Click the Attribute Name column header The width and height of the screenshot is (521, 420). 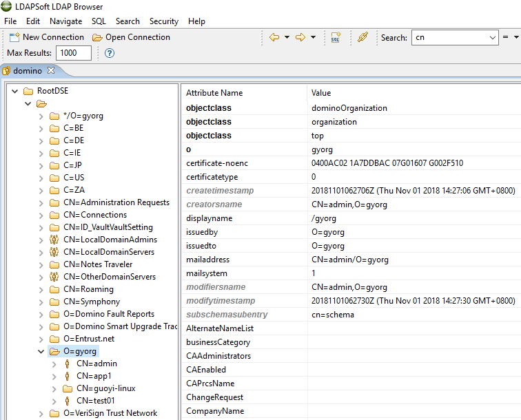pyautogui.click(x=214, y=93)
